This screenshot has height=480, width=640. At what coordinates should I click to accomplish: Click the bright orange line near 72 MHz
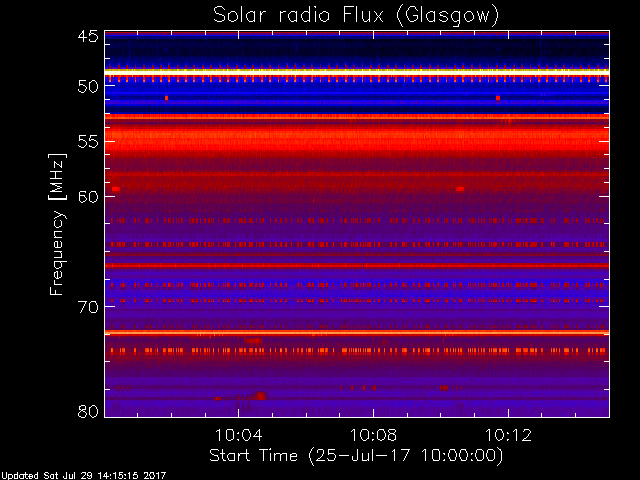(x=357, y=332)
